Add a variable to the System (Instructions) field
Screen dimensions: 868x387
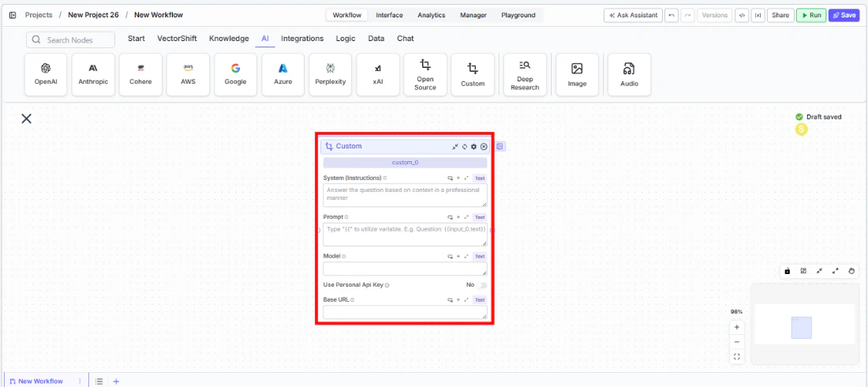pyautogui.click(x=458, y=178)
